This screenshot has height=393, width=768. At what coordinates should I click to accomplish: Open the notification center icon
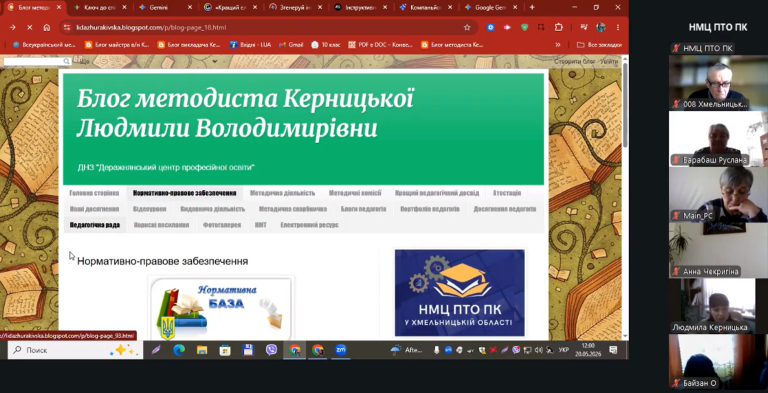point(613,350)
